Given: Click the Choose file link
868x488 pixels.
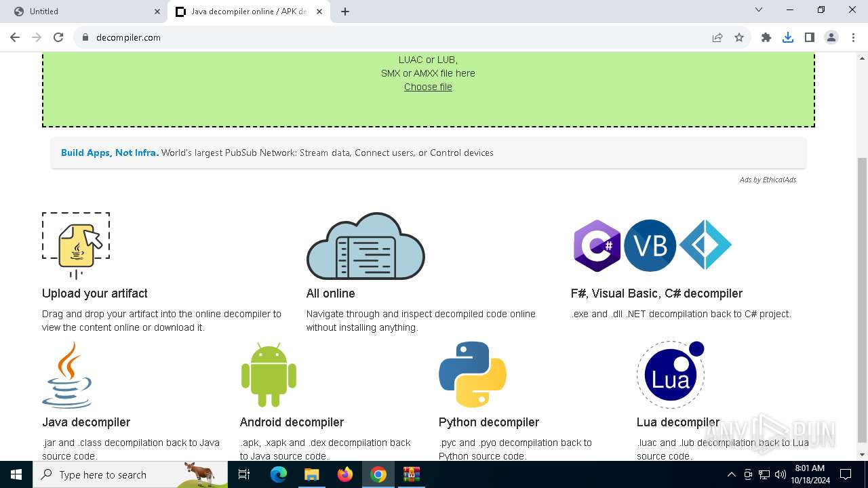Looking at the screenshot, I should (428, 87).
